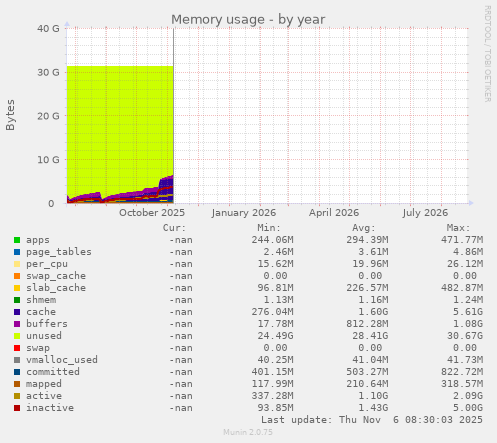
Task: Click the 'swap_cache' legend label
Action: [x=56, y=276]
